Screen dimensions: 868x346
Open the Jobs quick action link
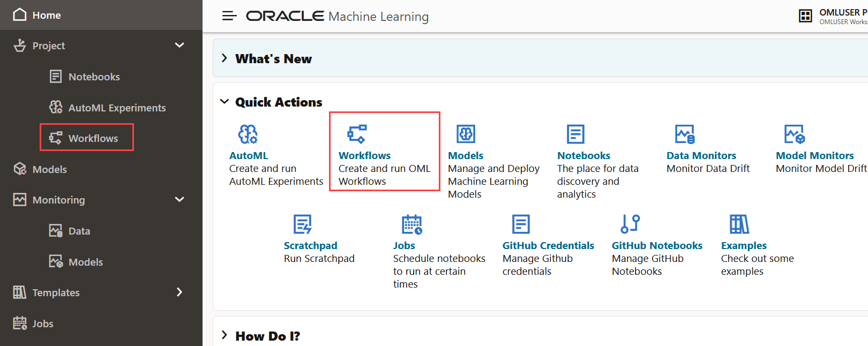click(x=404, y=246)
